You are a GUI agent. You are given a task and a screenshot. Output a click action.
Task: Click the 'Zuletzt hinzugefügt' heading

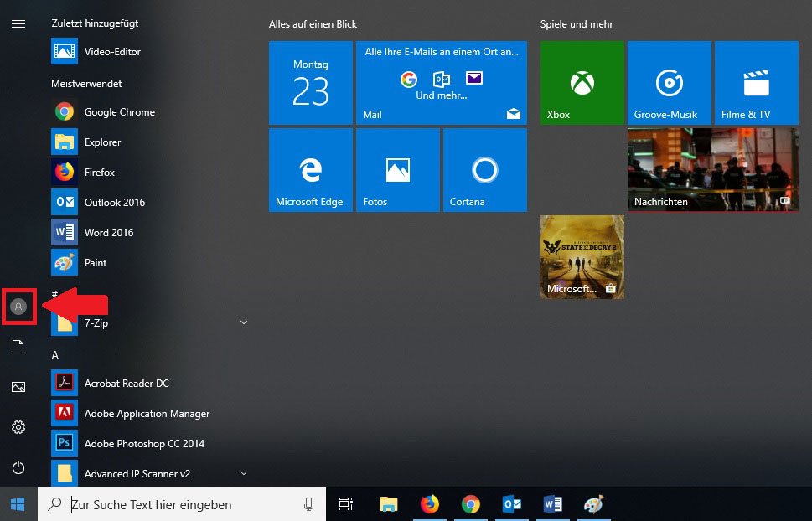[95, 23]
